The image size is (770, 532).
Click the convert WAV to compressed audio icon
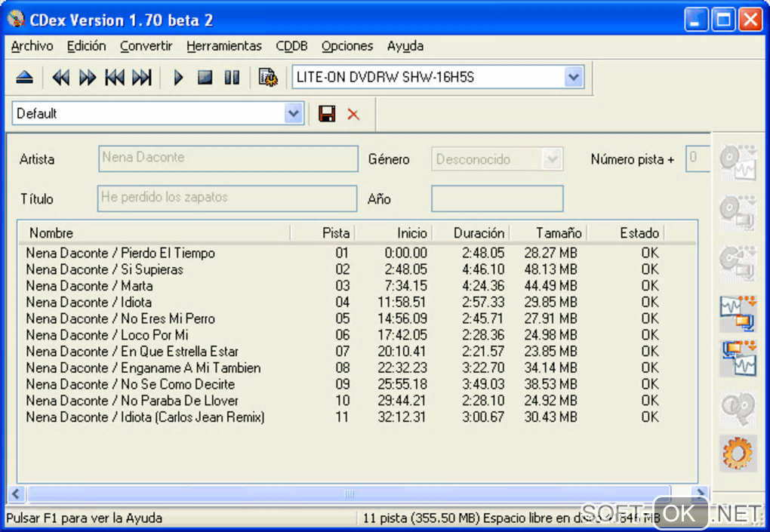click(738, 313)
